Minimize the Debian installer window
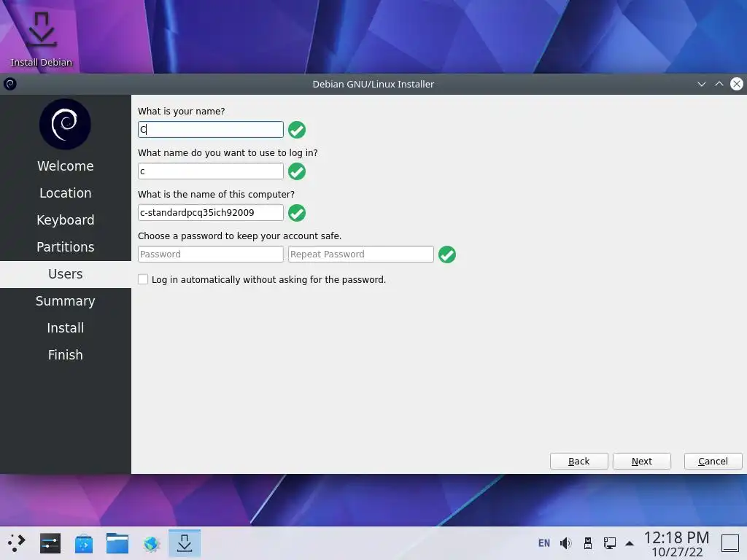 (x=701, y=85)
